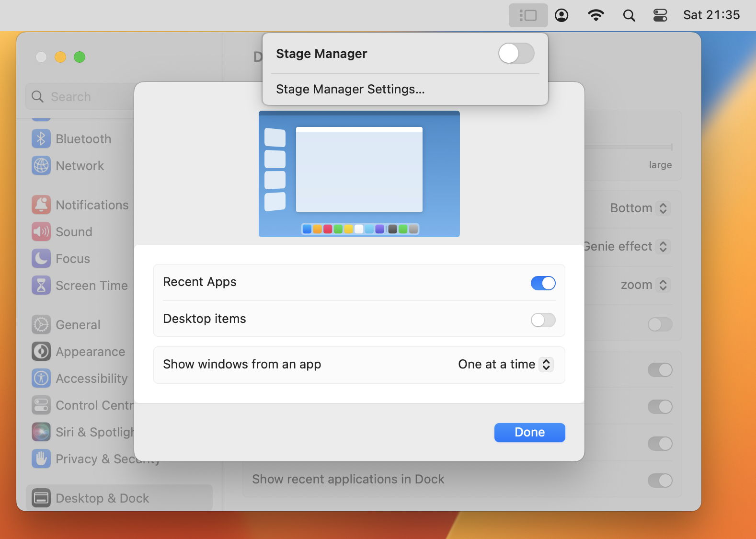
Task: Turn on the Stage Manager switch
Action: tap(516, 53)
